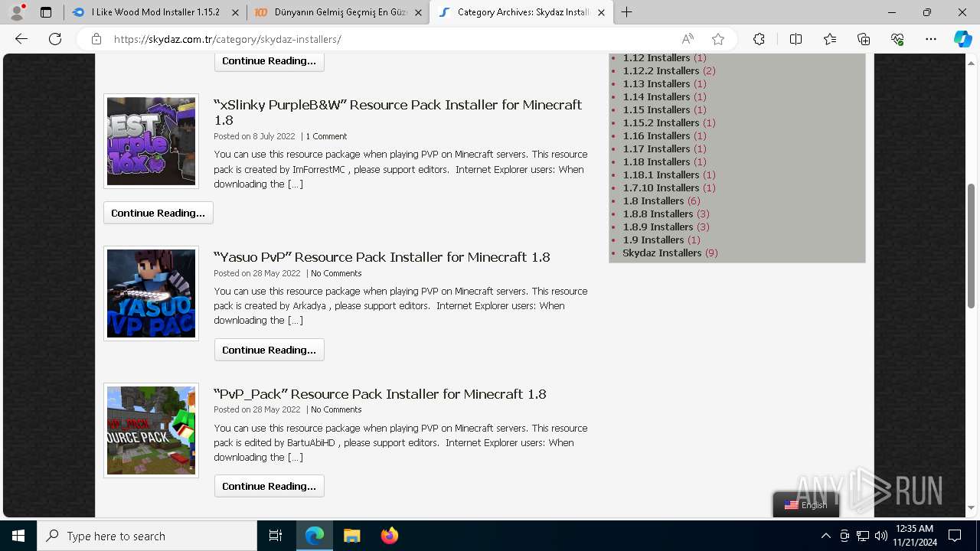
Task: Show hidden system tray icons
Action: pos(825,536)
